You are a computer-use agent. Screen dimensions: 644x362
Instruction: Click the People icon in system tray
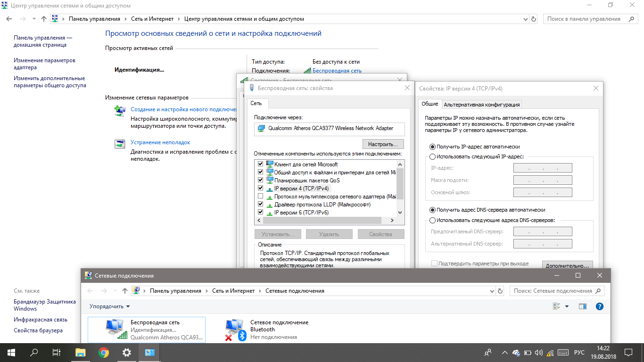pos(488,352)
